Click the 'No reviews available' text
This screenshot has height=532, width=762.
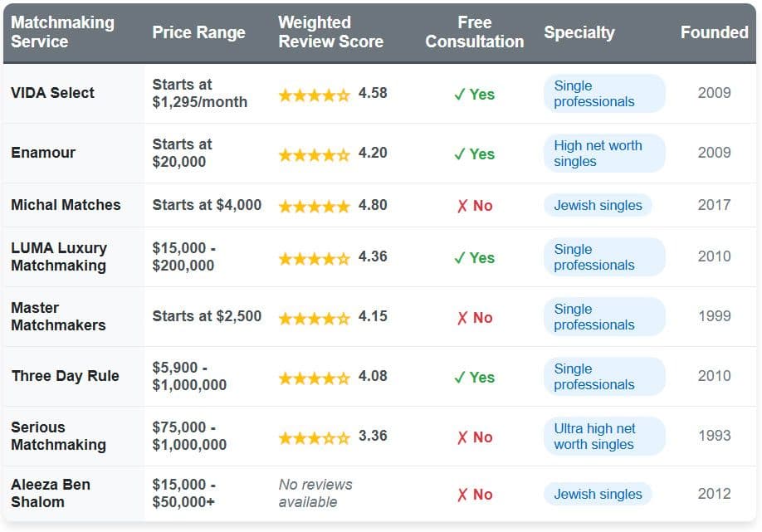click(x=315, y=493)
